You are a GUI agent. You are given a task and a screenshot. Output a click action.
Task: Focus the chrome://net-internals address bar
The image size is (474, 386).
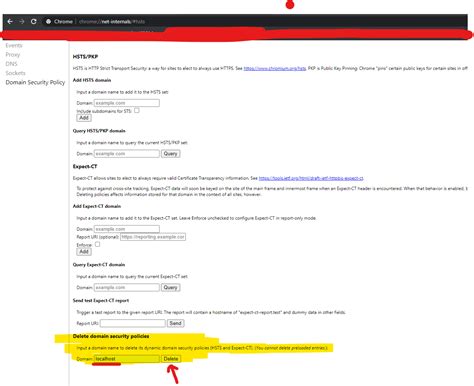click(x=112, y=21)
